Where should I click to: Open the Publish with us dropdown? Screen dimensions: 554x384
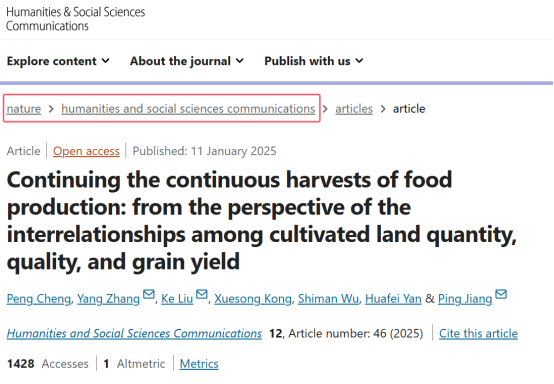314,61
